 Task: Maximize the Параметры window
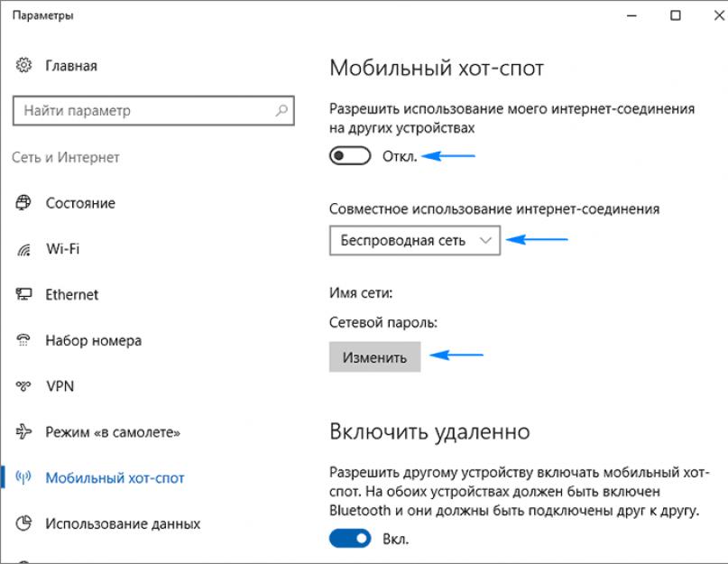[676, 15]
